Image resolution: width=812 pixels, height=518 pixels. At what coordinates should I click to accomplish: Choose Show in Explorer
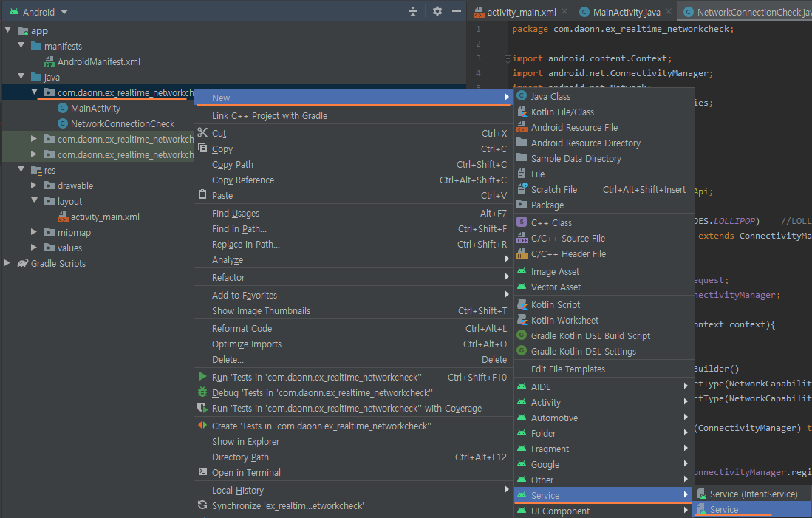(x=353, y=441)
